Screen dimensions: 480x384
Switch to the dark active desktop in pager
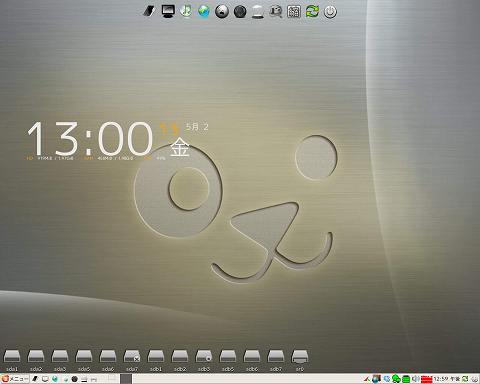[x=126, y=379]
